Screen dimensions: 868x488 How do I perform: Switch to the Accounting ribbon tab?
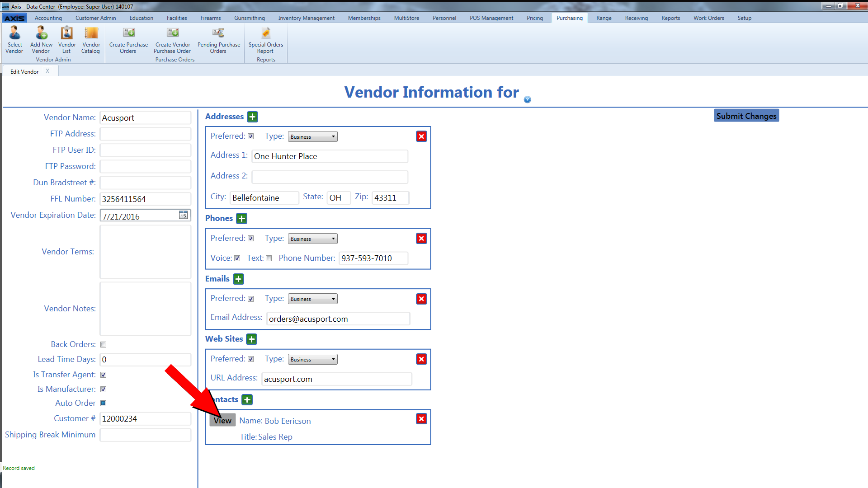[48, 18]
